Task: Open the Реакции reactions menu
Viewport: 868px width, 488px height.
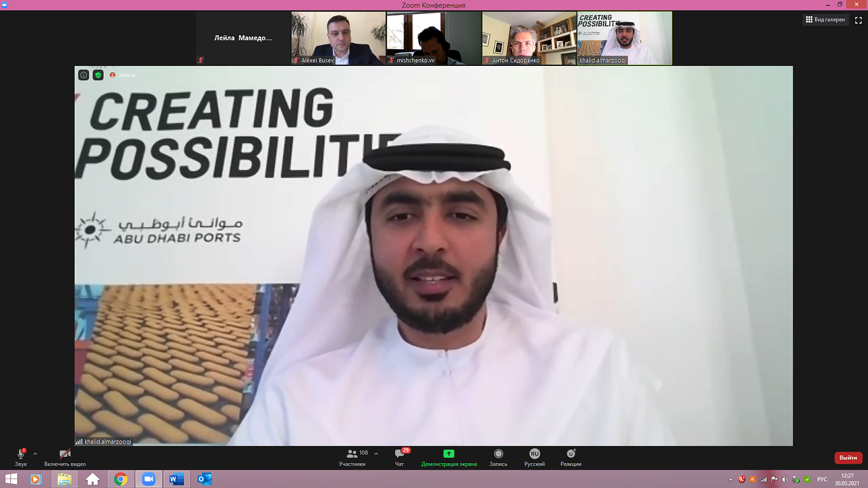Action: coord(571,457)
